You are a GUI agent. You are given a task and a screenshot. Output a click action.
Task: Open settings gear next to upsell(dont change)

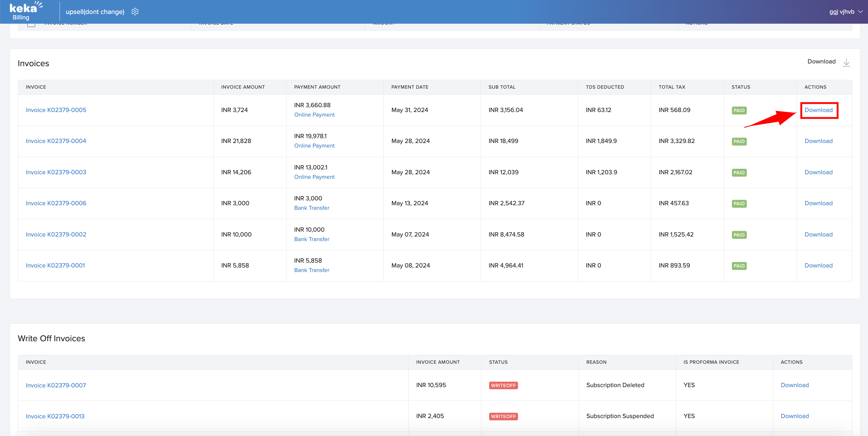point(135,12)
